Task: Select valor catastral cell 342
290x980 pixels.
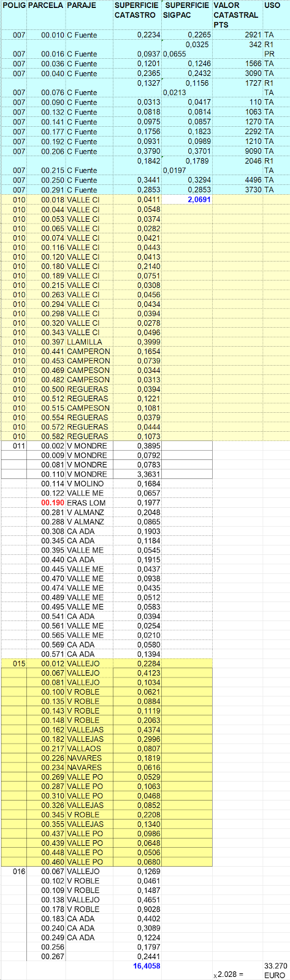Action: coord(256,45)
